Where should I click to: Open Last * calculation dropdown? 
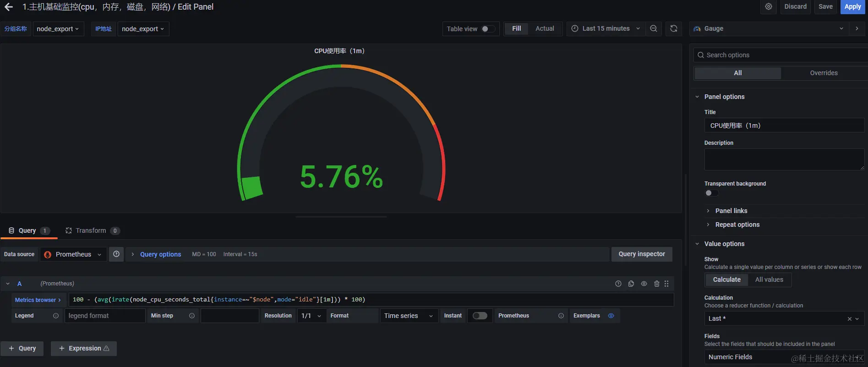784,318
